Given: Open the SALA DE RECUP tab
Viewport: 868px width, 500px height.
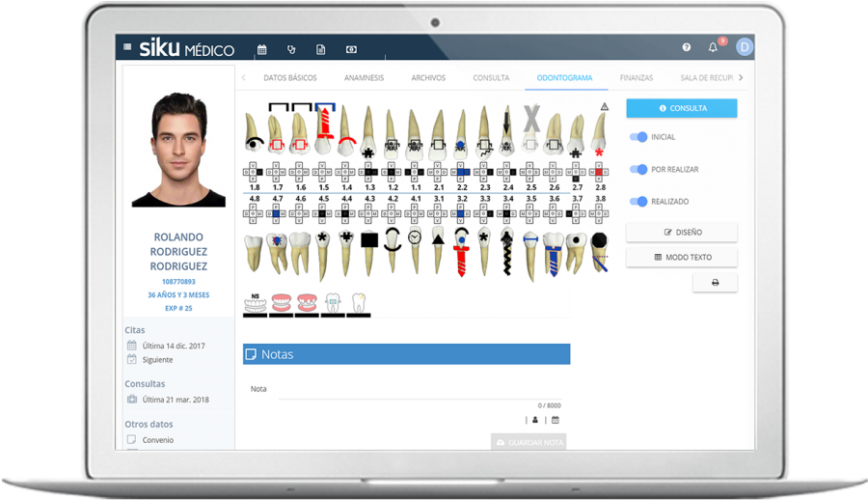Looking at the screenshot, I should (x=706, y=77).
